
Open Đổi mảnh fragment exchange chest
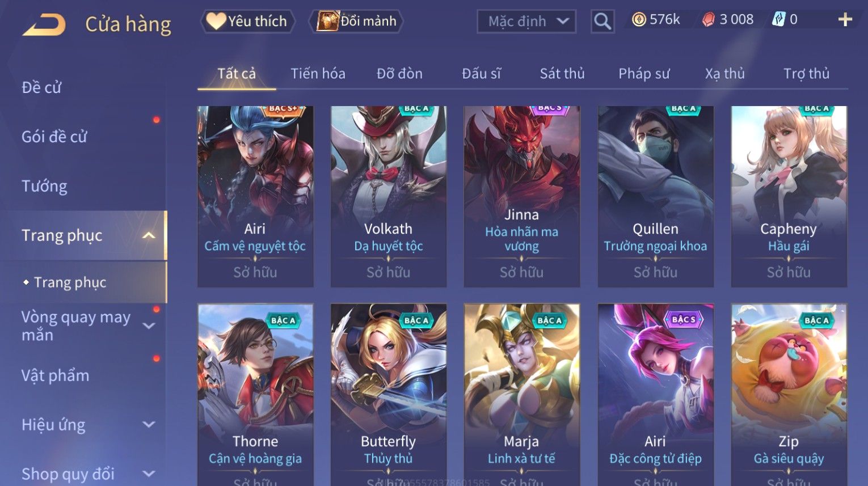(356, 22)
